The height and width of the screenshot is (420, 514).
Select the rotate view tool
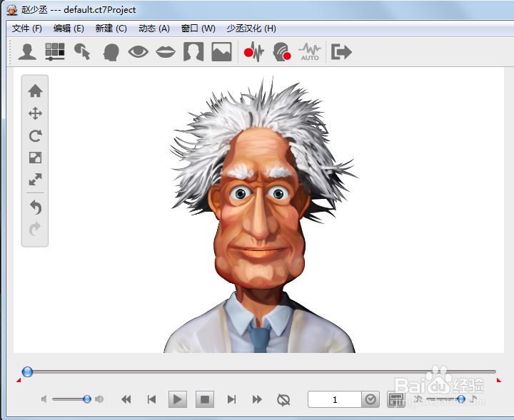coord(35,135)
